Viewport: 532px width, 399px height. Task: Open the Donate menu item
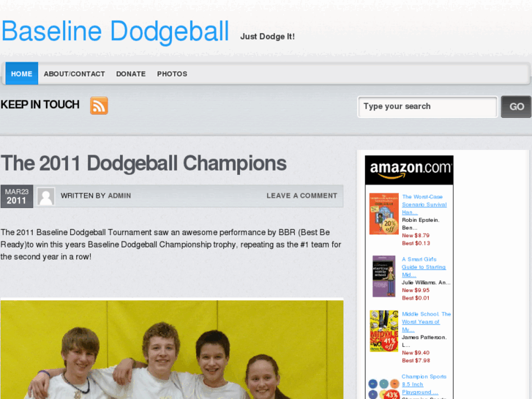[x=131, y=74]
